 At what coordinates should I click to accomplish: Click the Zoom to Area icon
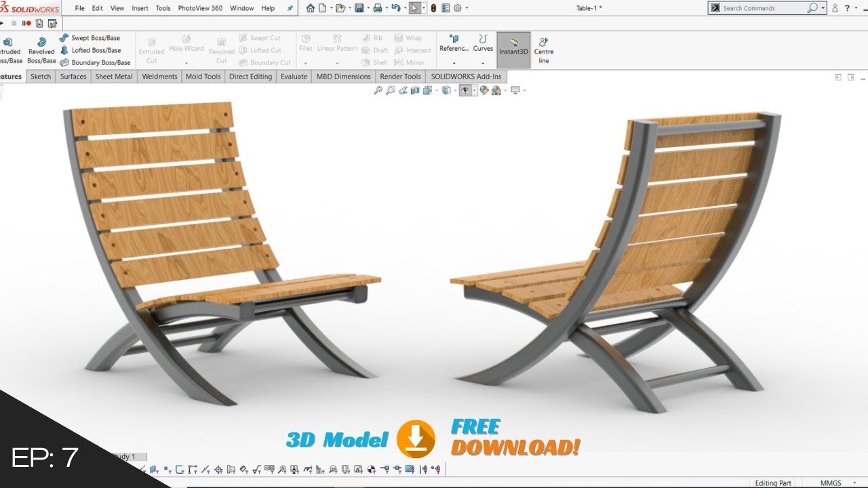click(x=391, y=90)
